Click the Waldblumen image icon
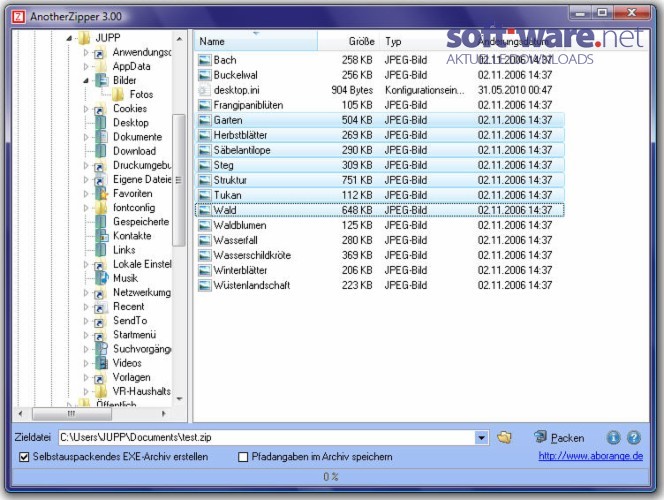The height and width of the screenshot is (500, 664). pyautogui.click(x=205, y=225)
